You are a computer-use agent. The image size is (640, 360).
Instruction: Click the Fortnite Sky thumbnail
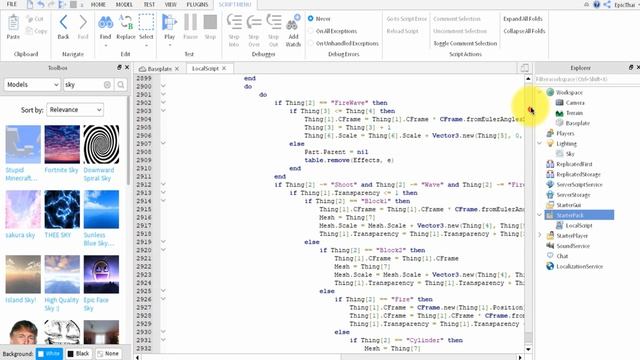pyautogui.click(x=62, y=144)
